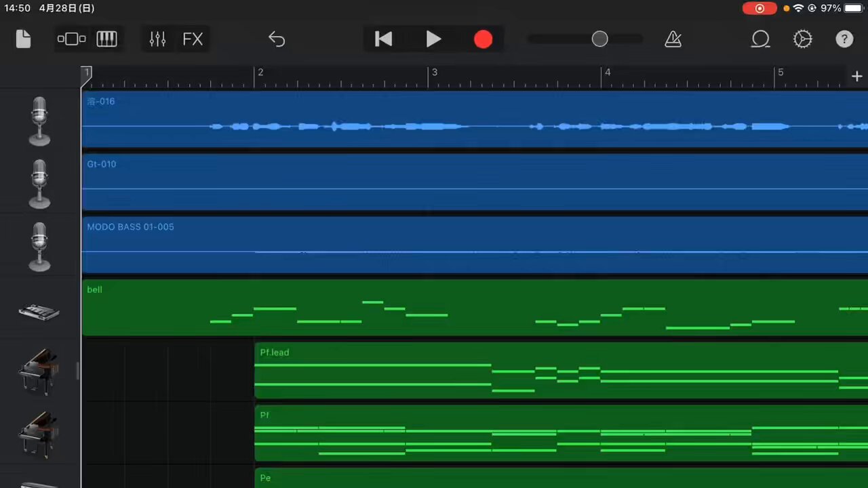Go to beginning of song
868x488 pixels.
383,39
